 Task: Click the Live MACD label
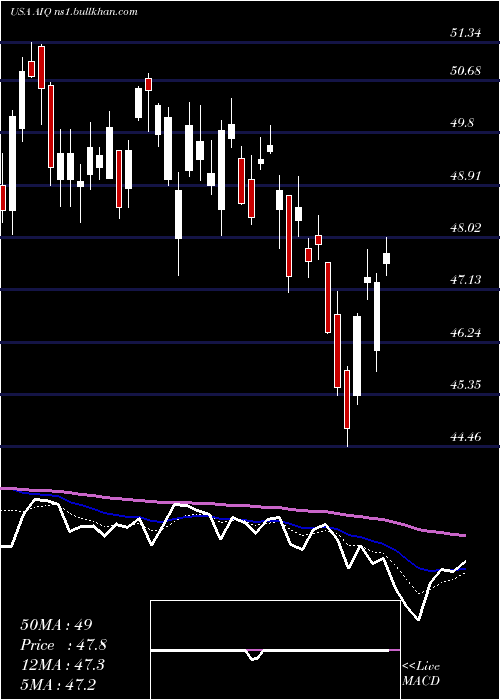coord(421,673)
